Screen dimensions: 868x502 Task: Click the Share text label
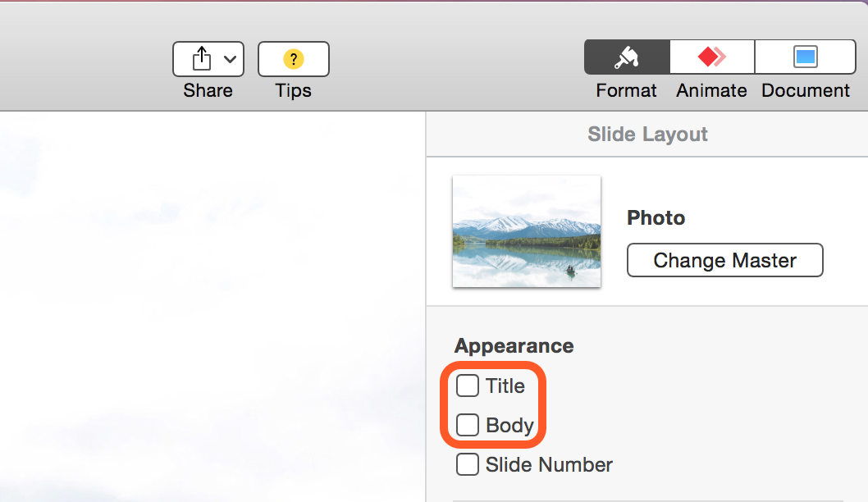click(x=208, y=90)
